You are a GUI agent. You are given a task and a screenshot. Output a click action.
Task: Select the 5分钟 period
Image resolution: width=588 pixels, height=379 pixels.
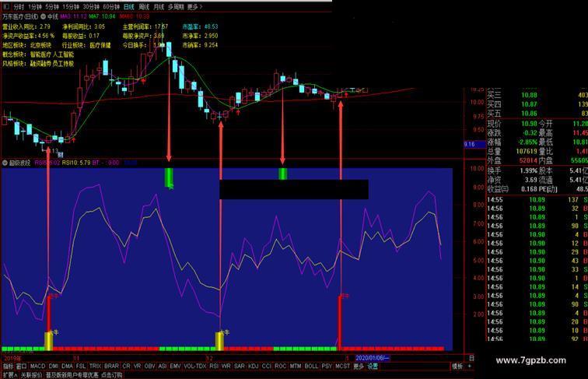pyautogui.click(x=52, y=7)
